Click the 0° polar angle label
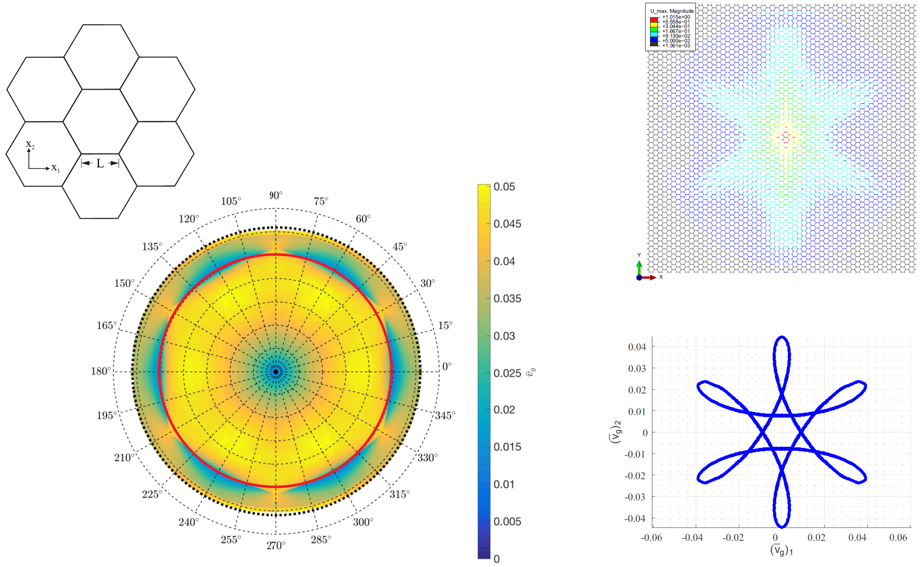Image resolution: width=924 pixels, height=567 pixels. 447,367
